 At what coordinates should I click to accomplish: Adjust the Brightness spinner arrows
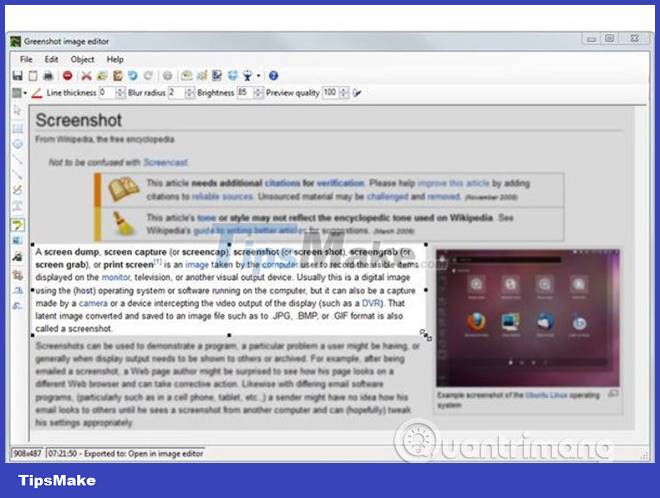pyautogui.click(x=259, y=93)
